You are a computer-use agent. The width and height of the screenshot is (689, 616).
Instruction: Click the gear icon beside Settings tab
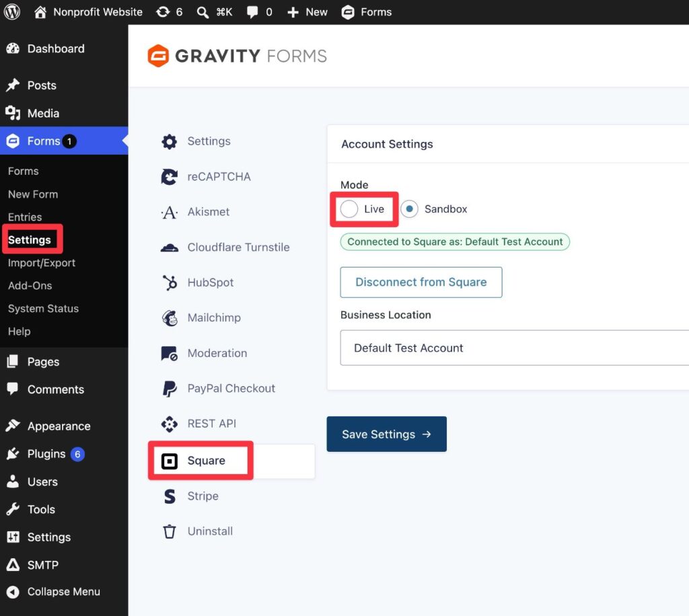point(169,141)
